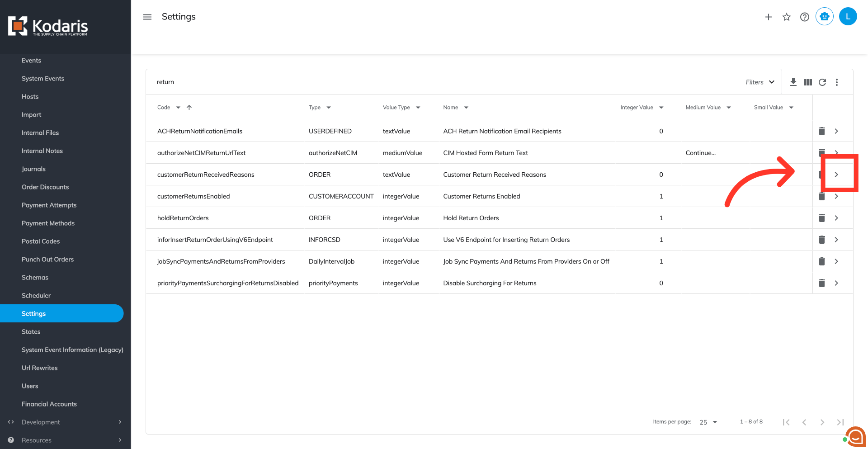Delete the inforInsertReturnOrderUsingV6Endpoint setting
This screenshot has height=449, width=868.
tap(822, 240)
